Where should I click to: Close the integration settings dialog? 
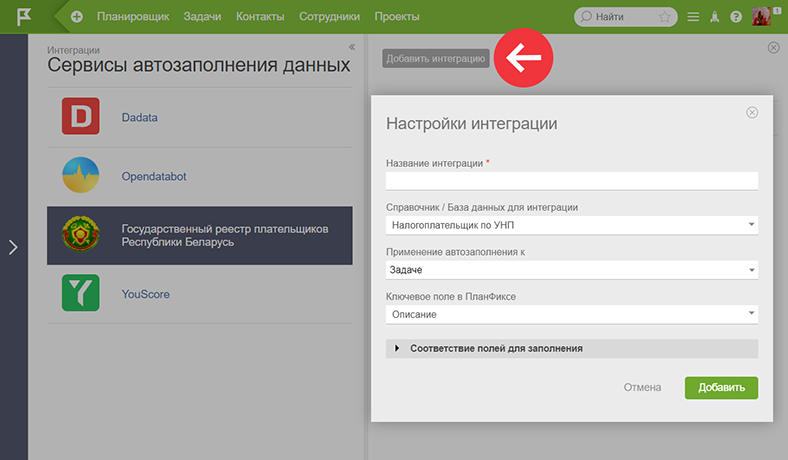coord(752,112)
